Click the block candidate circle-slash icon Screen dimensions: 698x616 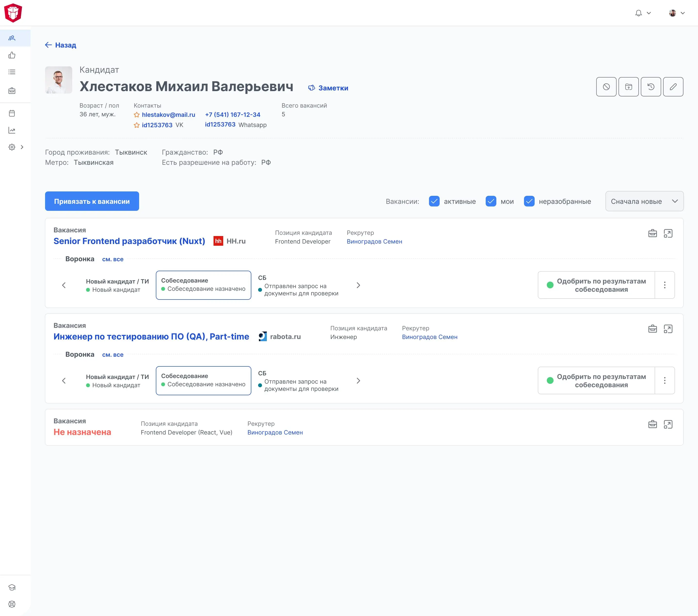tap(606, 87)
